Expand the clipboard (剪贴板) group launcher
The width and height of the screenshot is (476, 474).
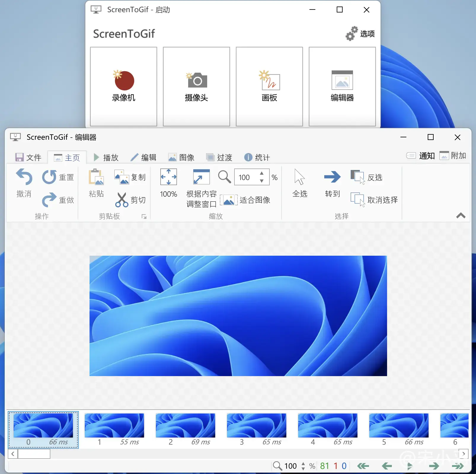point(144,217)
